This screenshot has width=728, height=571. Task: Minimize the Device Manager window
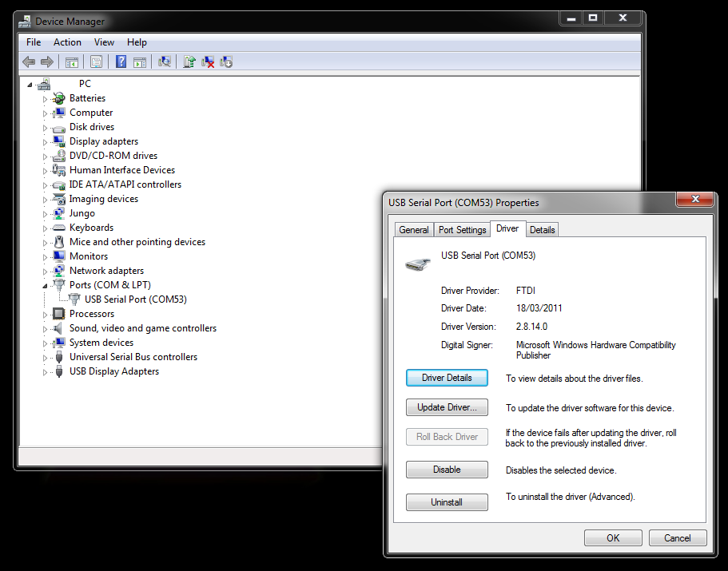coord(571,18)
